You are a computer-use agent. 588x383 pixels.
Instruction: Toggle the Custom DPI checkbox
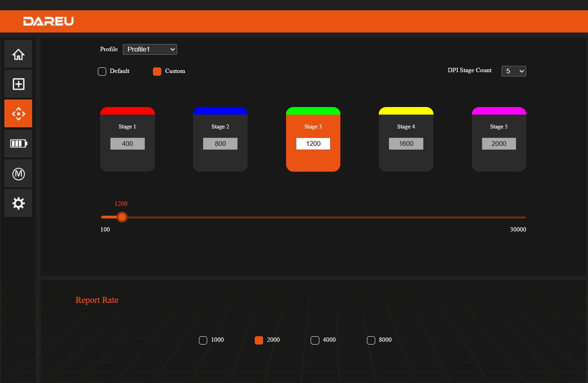[157, 71]
